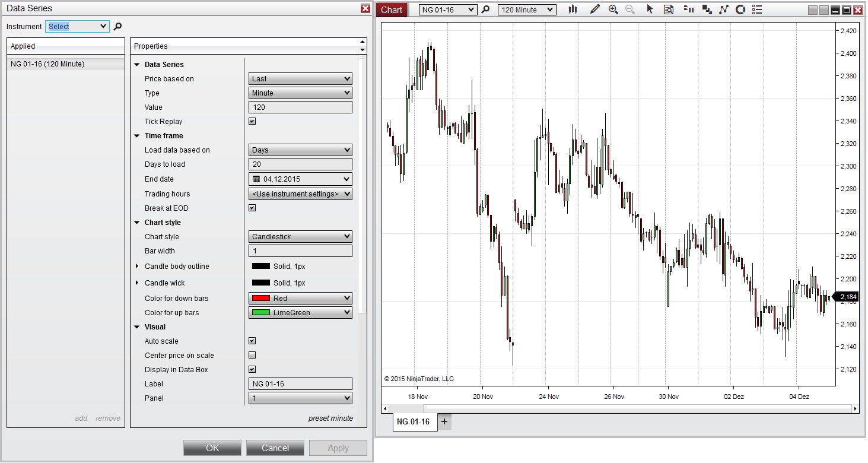
Task: Click the chart horizontal scrollbar right arrow
Action: [855, 408]
